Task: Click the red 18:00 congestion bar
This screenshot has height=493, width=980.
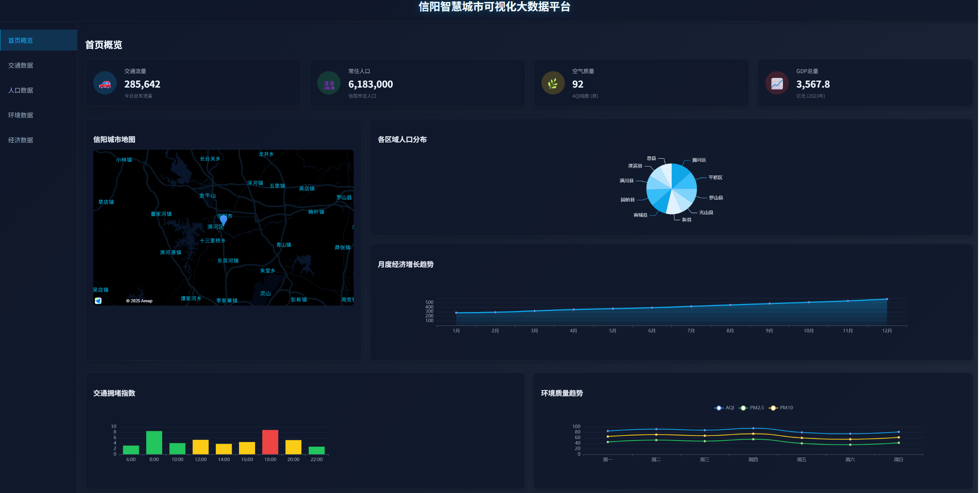Action: click(270, 442)
